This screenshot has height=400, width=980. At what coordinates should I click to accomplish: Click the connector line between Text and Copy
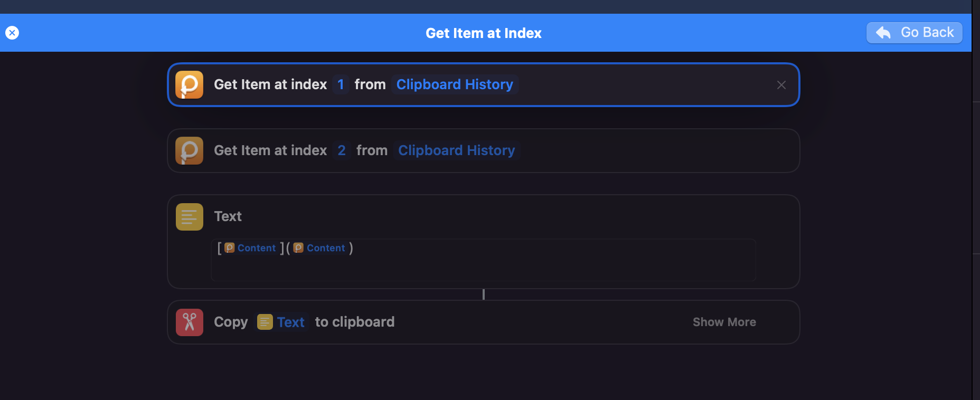point(483,294)
